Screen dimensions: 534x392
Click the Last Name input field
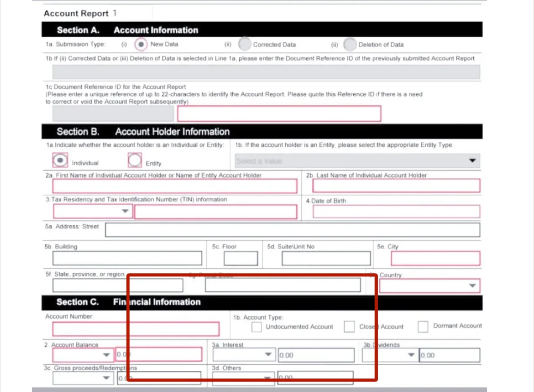pyautogui.click(x=396, y=186)
